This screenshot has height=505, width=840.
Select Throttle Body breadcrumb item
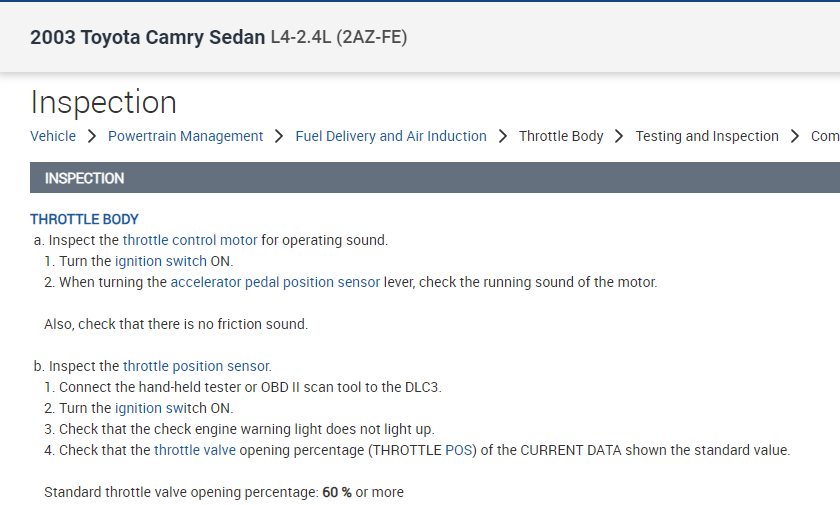[x=561, y=136]
